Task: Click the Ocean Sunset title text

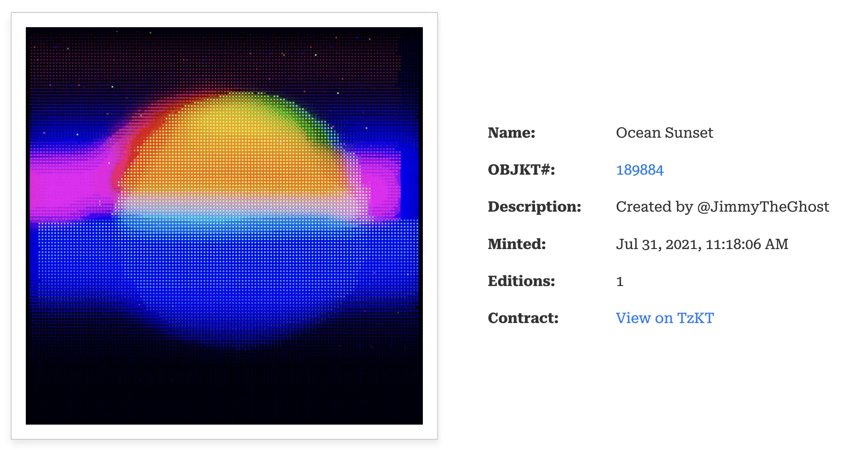Action: [x=664, y=132]
